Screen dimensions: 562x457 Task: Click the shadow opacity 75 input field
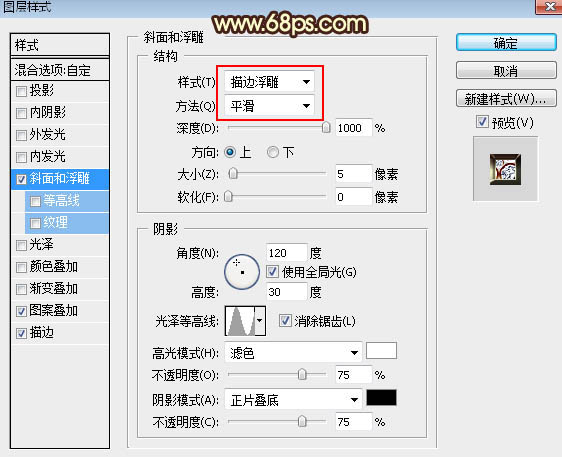353,422
